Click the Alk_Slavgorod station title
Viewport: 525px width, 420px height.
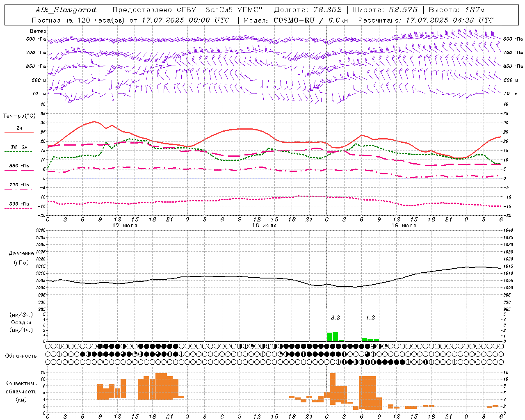point(66,10)
